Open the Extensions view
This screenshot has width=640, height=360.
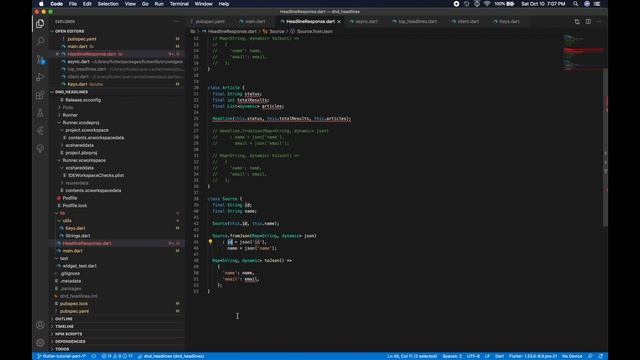[40, 95]
